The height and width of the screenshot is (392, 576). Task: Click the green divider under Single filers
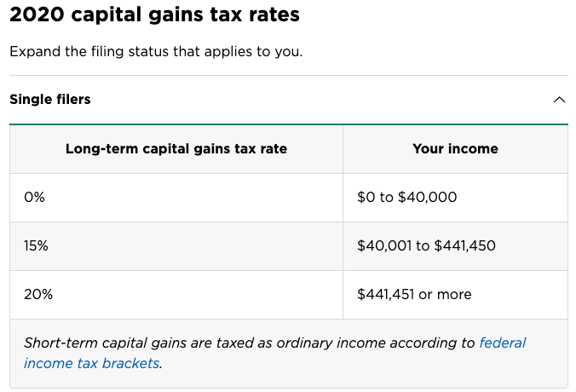[x=289, y=124]
